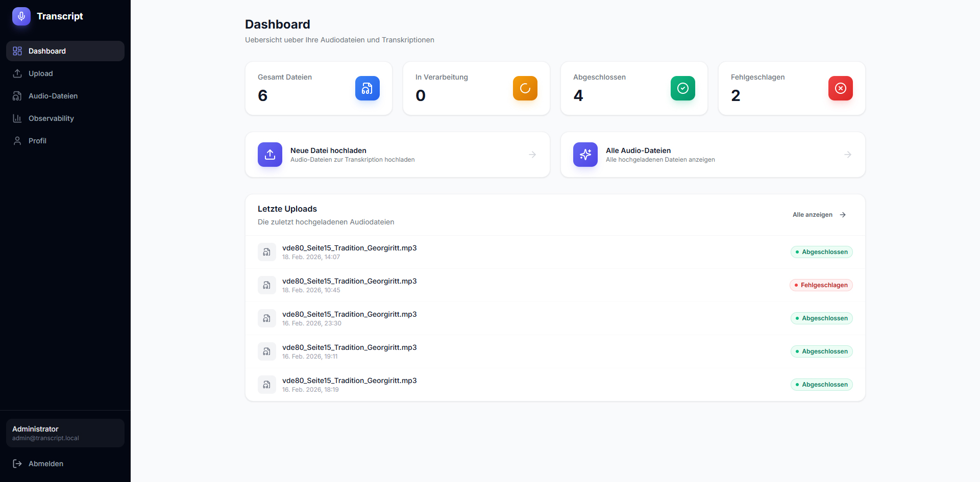
Task: Open the Upload page from sidebar
Action: click(41, 73)
